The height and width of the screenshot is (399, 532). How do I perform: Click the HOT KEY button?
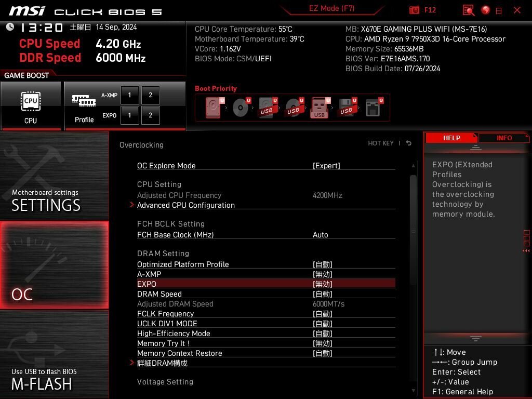tap(381, 143)
